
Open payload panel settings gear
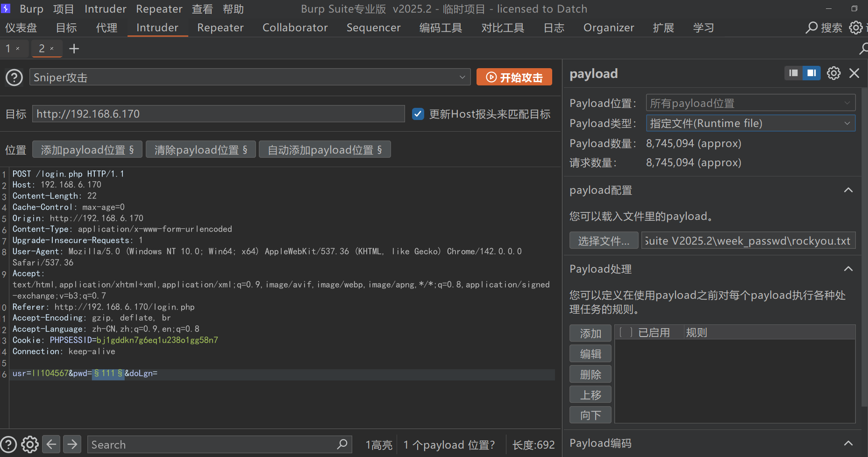833,73
